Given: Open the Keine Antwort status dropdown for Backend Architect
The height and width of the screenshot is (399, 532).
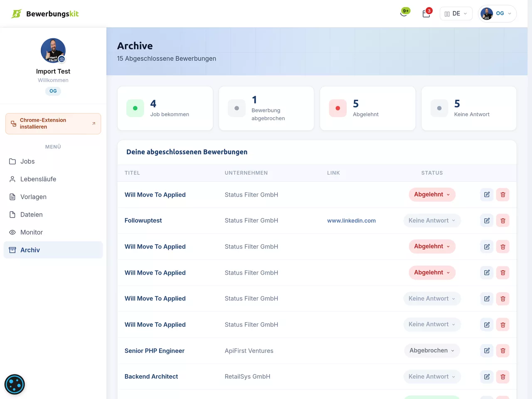Looking at the screenshot, I should pyautogui.click(x=432, y=377).
